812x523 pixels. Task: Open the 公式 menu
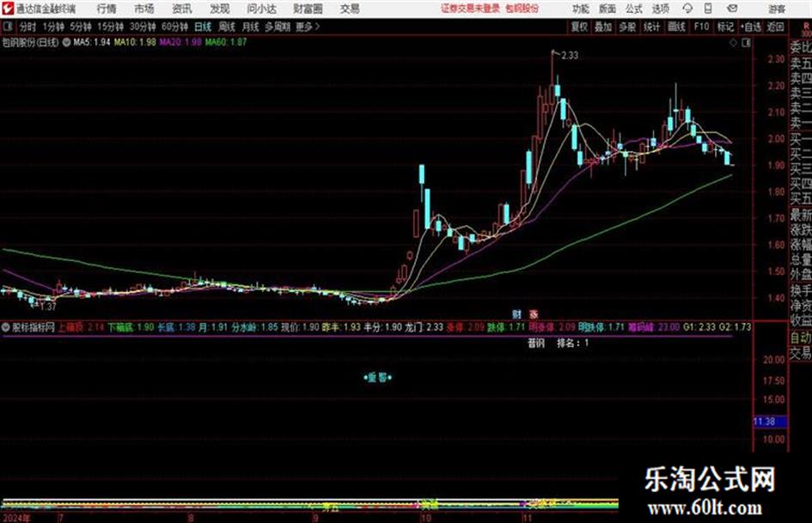tap(634, 9)
